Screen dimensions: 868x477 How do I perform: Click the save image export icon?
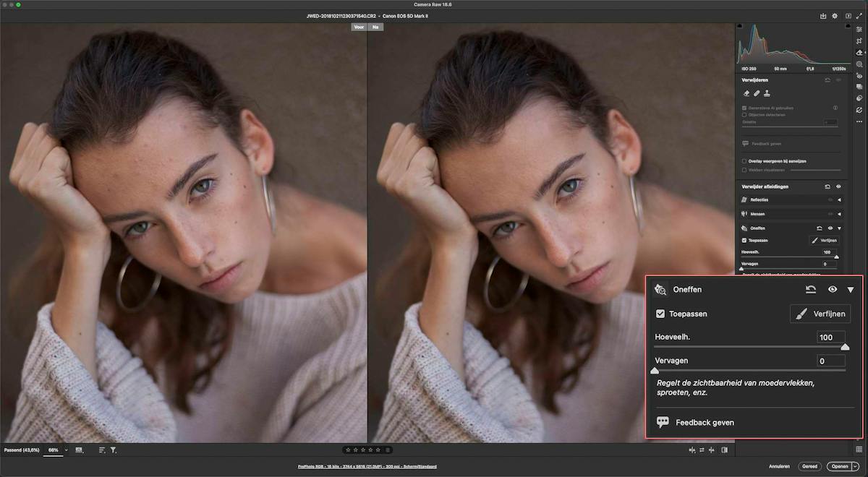tap(822, 15)
